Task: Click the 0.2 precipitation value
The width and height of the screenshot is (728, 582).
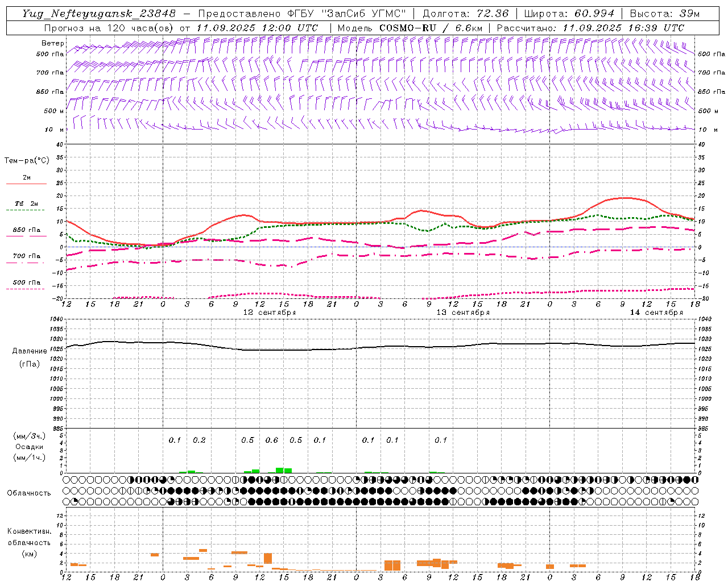Action: pyautogui.click(x=199, y=440)
